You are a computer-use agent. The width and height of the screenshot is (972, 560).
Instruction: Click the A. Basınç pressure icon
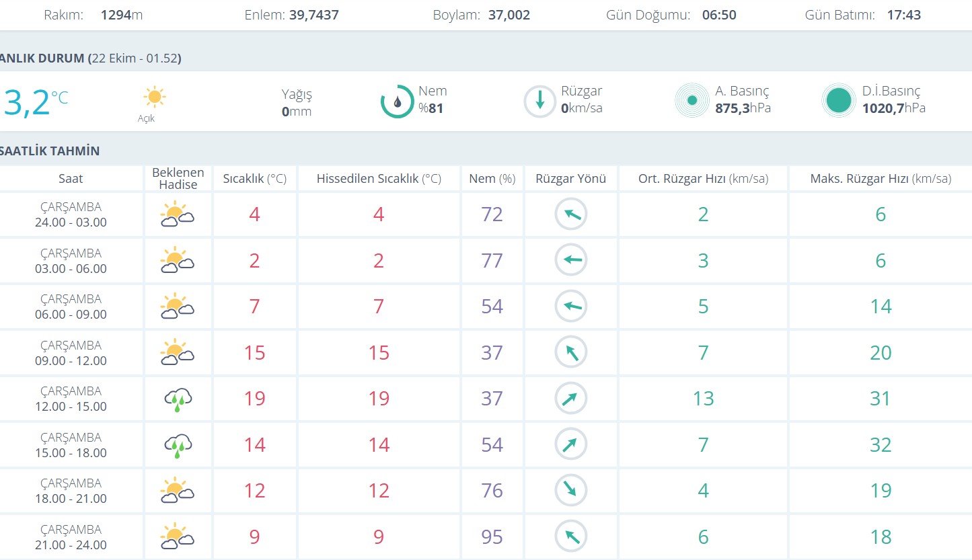(691, 101)
